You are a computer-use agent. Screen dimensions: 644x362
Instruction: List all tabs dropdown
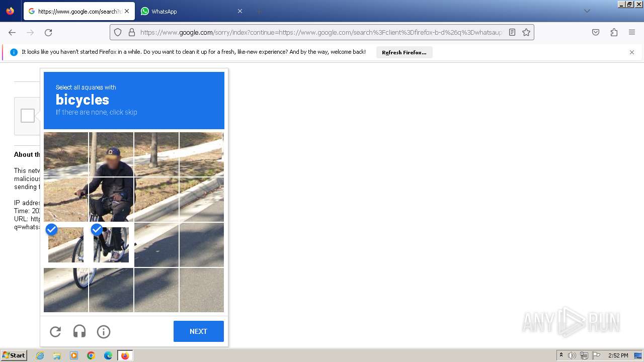tap(587, 11)
